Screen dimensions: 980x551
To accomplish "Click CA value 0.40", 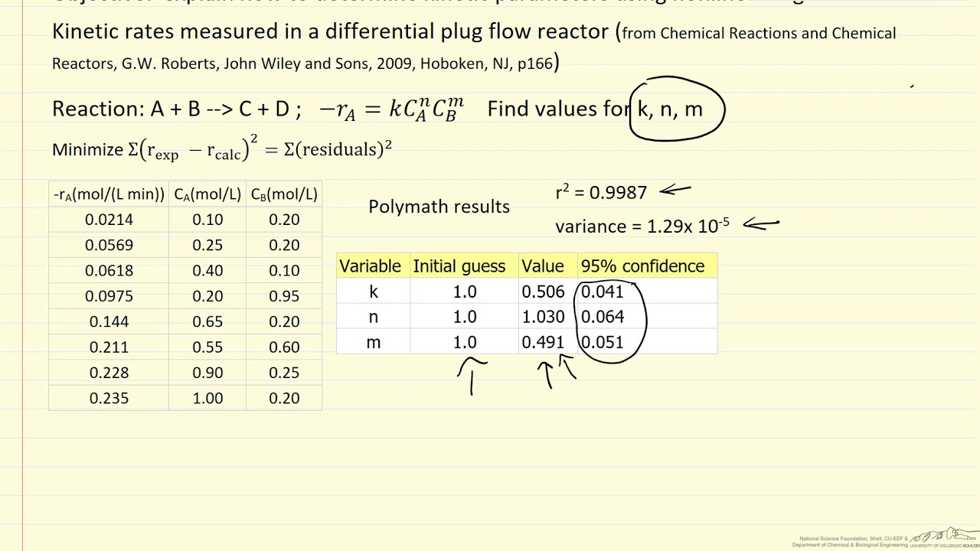I will point(207,270).
